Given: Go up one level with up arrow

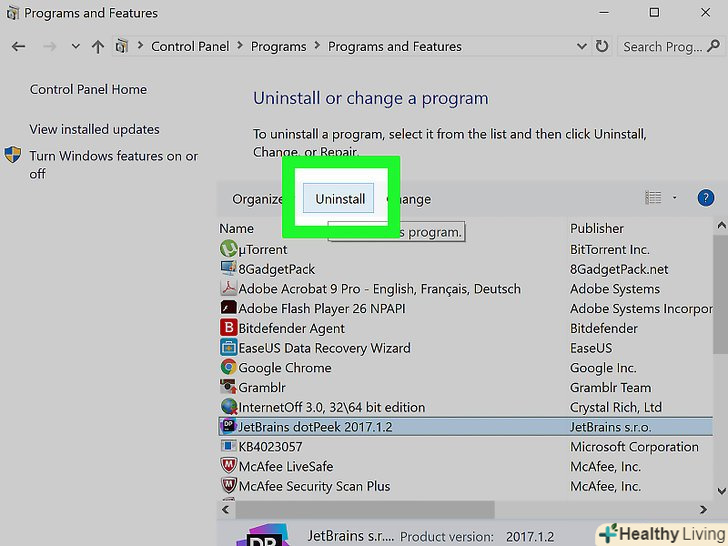Looking at the screenshot, I should [x=98, y=46].
